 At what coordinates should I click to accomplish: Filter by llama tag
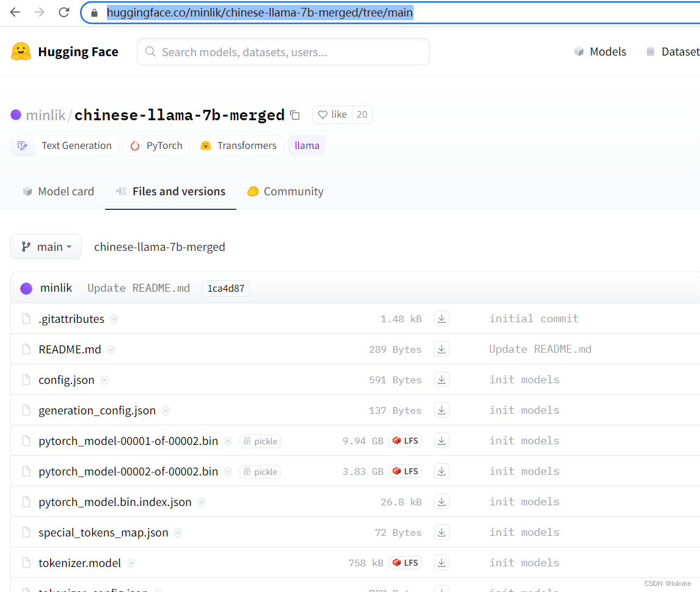(x=307, y=145)
